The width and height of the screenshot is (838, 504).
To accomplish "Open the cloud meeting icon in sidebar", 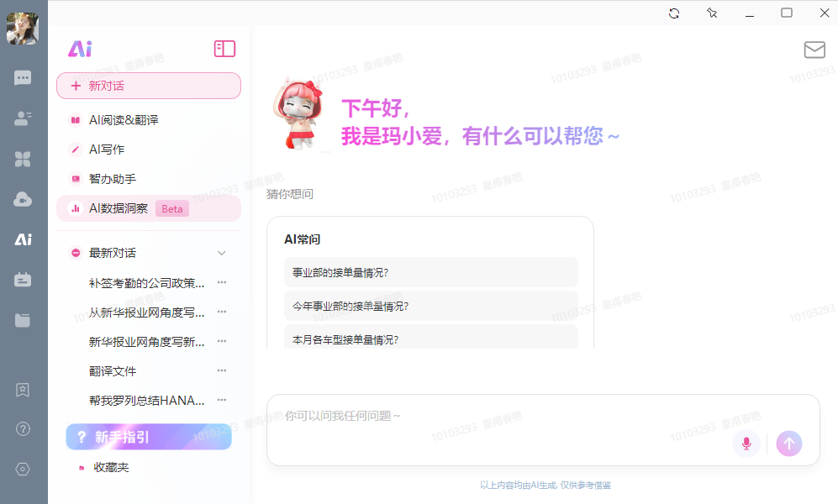I will [x=23, y=200].
